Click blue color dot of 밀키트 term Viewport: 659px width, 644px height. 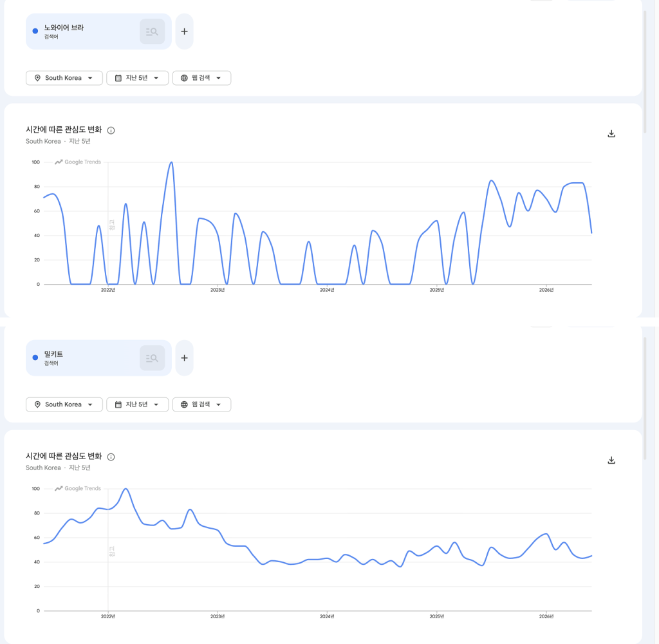35,357
